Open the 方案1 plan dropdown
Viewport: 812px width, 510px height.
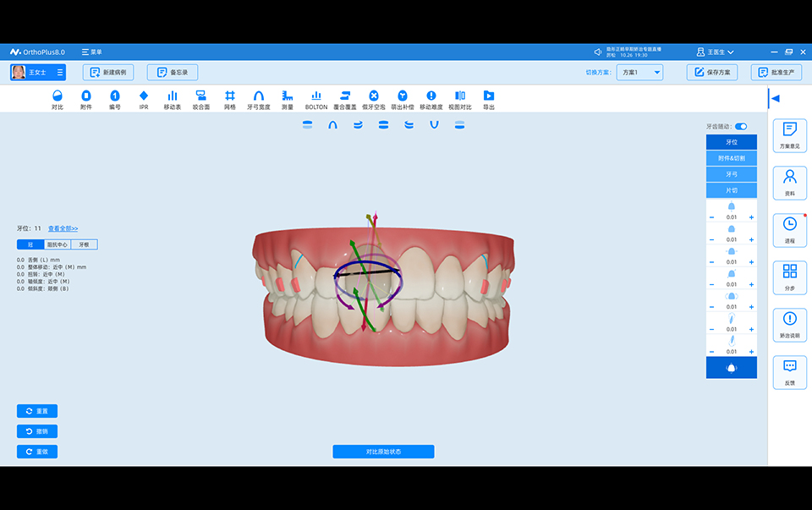[x=639, y=73]
